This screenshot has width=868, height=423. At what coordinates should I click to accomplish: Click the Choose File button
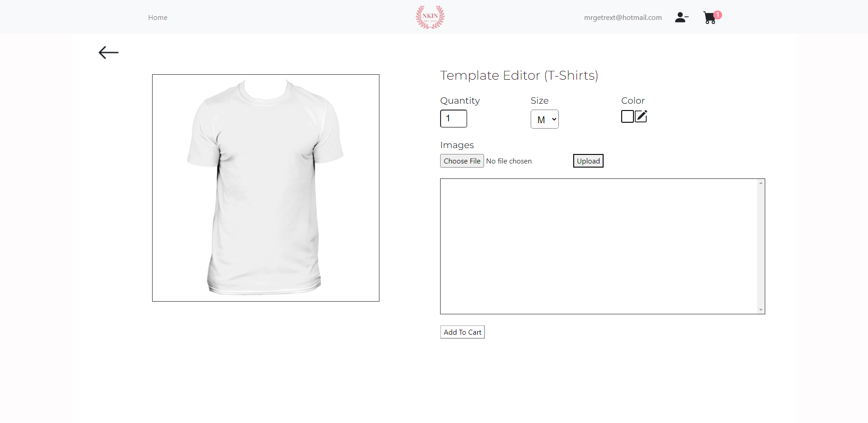(x=462, y=161)
